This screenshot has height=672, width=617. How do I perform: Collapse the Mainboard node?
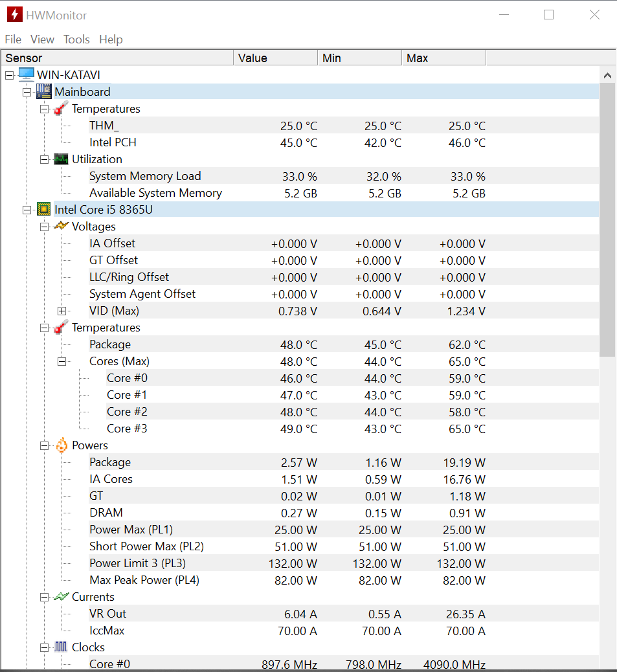[27, 91]
